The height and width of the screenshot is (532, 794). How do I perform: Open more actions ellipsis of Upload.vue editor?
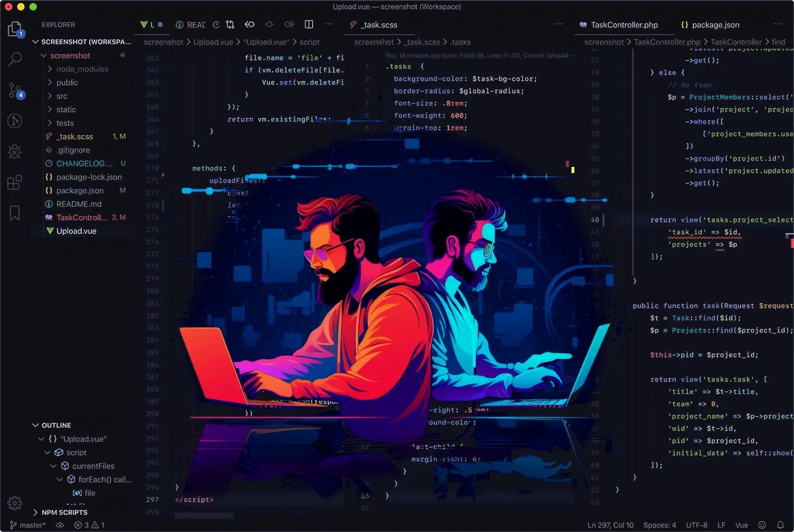[x=328, y=25]
